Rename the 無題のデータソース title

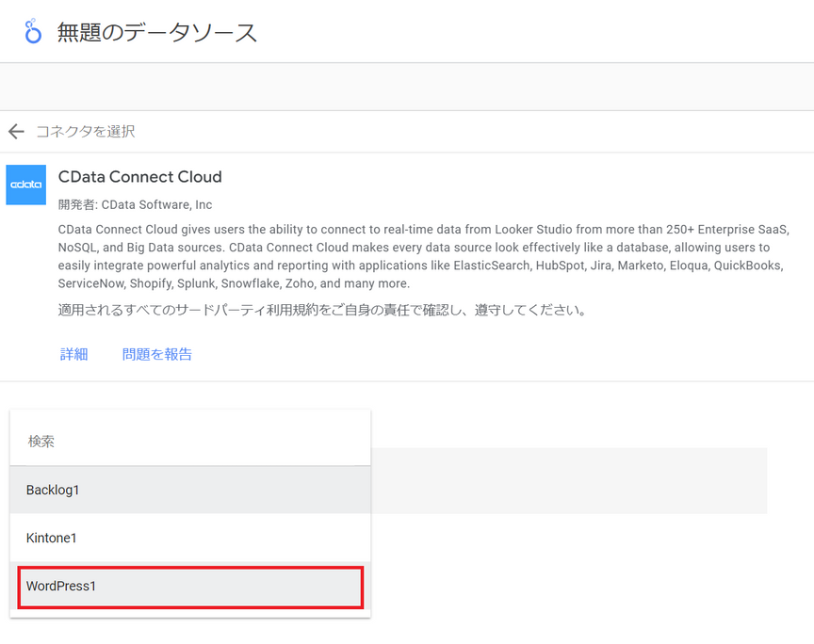point(156,32)
